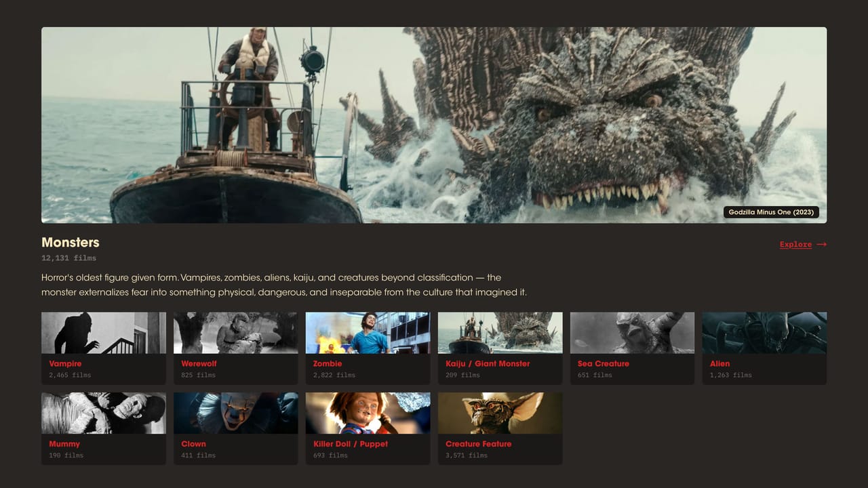Open the Godzilla Minus One hero image
The width and height of the screenshot is (868, 488).
(x=434, y=125)
